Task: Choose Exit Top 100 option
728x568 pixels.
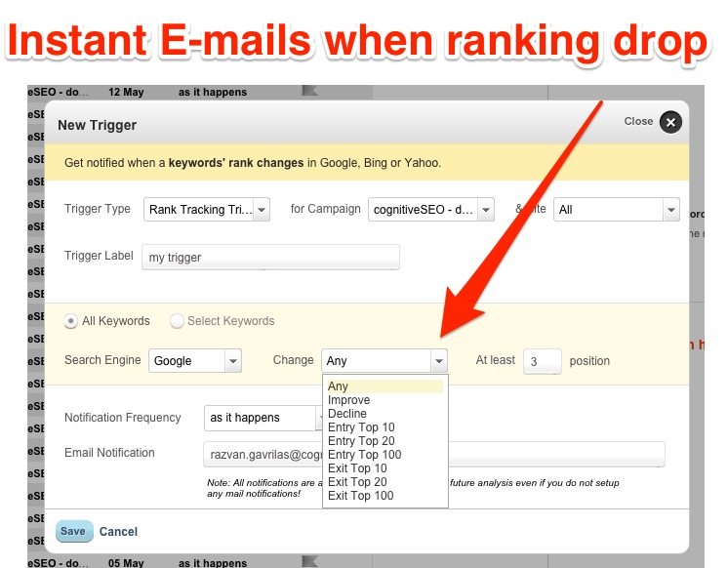Action: 360,496
